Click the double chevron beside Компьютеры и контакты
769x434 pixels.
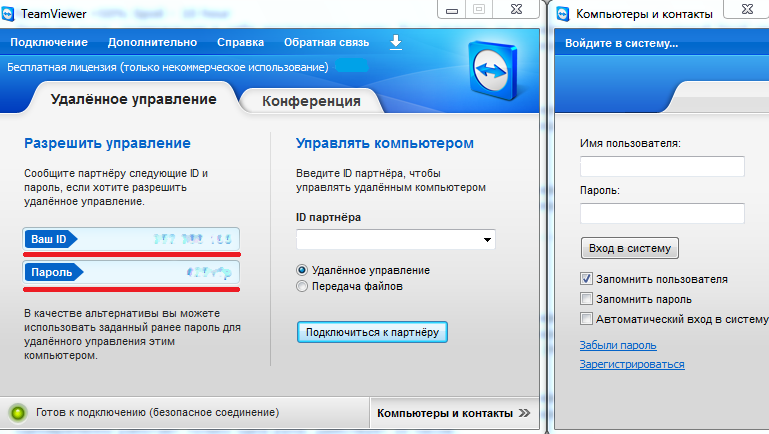pyautogui.click(x=524, y=413)
